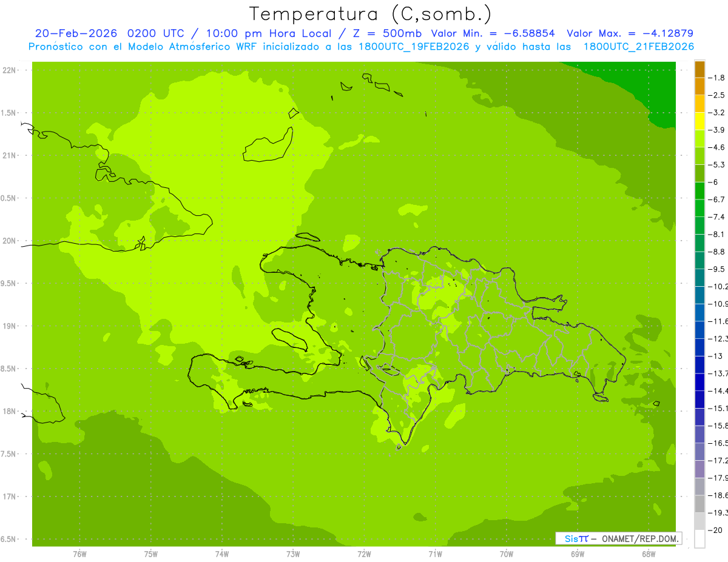Click the "Temperatura (C,somb.)" chart title

[370, 14]
